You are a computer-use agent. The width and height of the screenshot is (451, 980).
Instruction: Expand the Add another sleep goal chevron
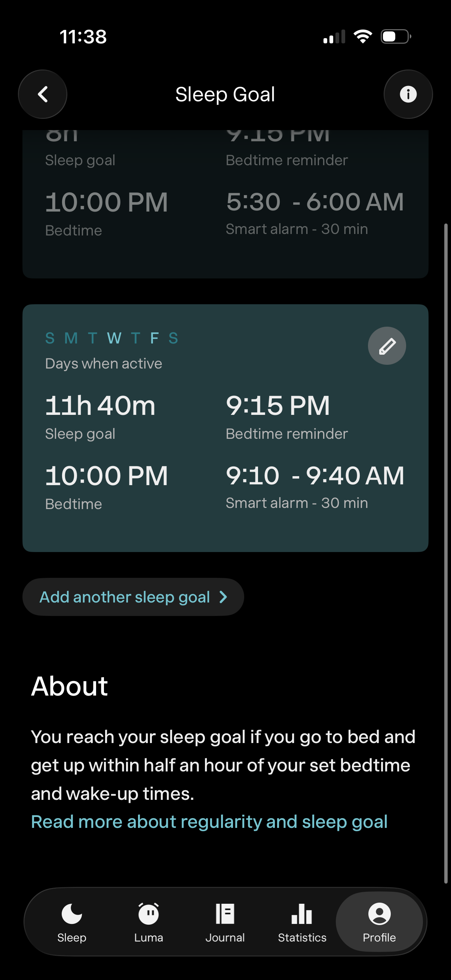[223, 597]
